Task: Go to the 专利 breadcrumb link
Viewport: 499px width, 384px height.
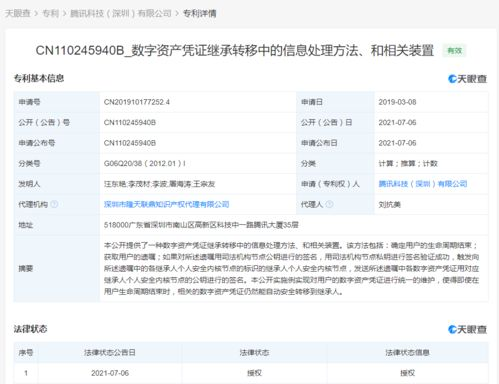Action: click(50, 13)
